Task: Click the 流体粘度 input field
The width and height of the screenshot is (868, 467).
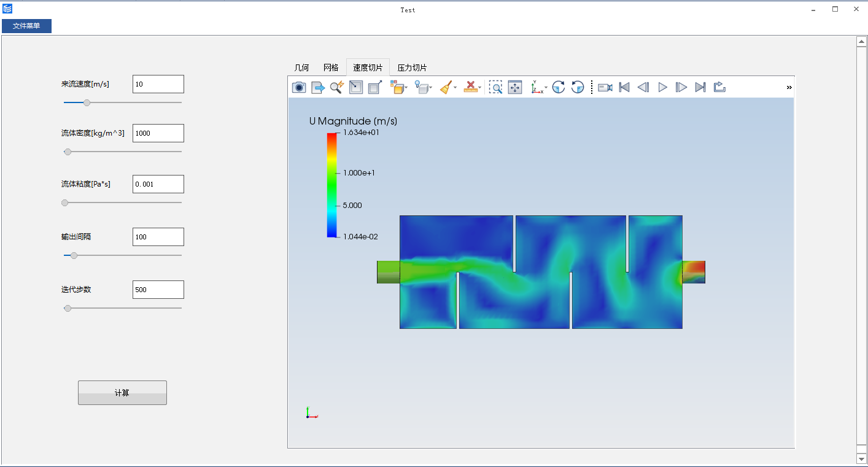Action: point(158,184)
